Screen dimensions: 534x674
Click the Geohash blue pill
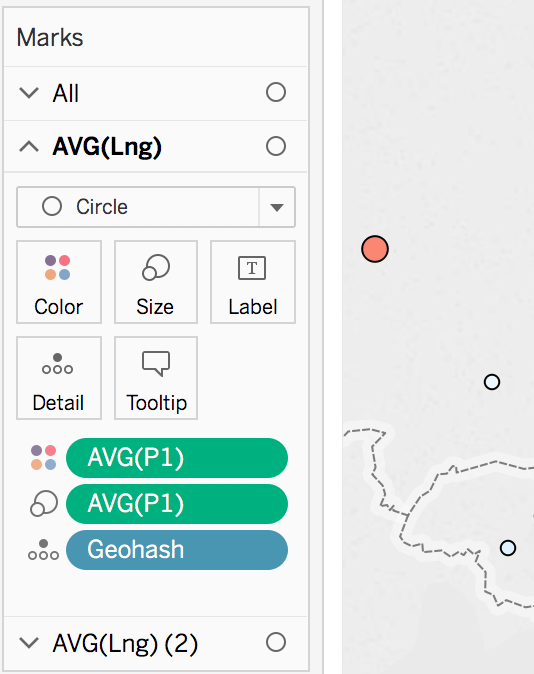pyautogui.click(x=177, y=550)
